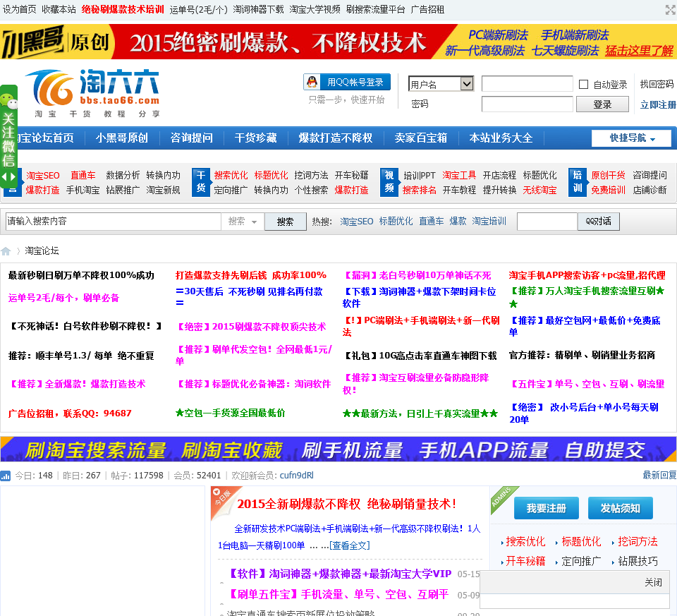The width and height of the screenshot is (677, 616).
Task: Close the bottom-right popup via 关闭
Action: pyautogui.click(x=653, y=582)
